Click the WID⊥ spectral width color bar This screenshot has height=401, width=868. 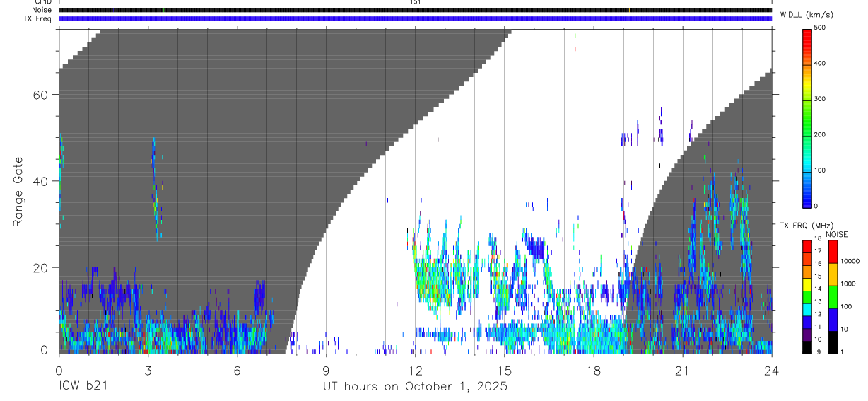(x=807, y=117)
